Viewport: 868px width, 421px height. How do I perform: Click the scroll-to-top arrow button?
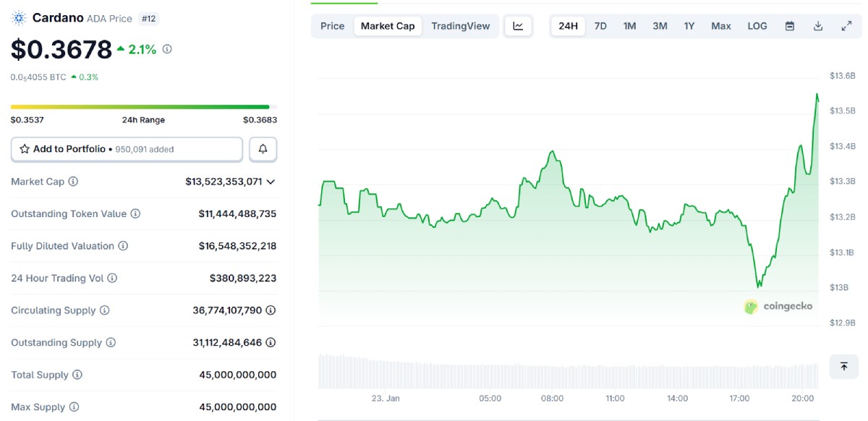pyautogui.click(x=843, y=366)
